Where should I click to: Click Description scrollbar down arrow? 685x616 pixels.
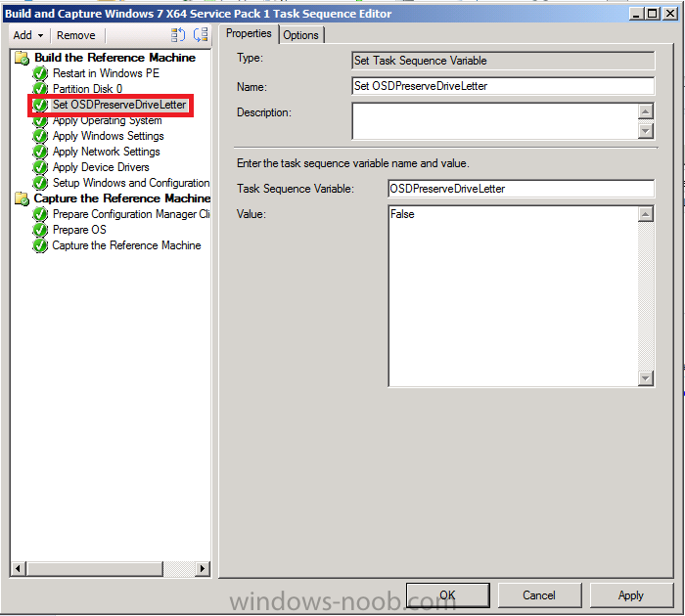pyautogui.click(x=646, y=131)
